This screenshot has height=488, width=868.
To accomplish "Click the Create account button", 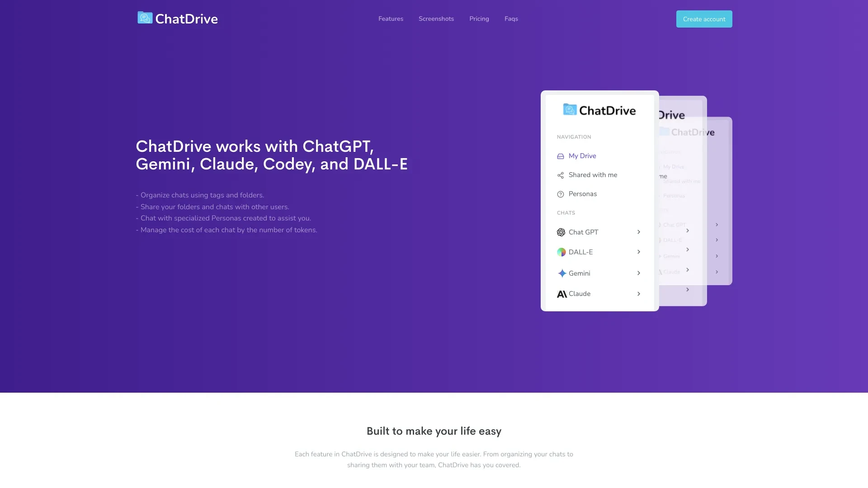I will pos(704,19).
